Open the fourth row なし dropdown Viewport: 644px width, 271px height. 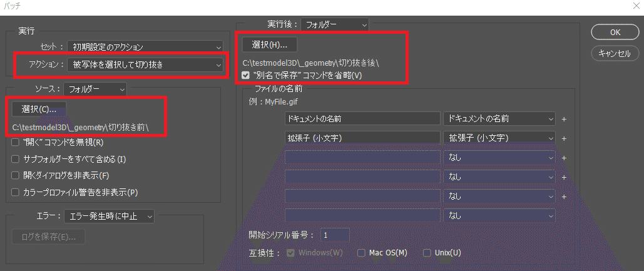[x=499, y=176]
